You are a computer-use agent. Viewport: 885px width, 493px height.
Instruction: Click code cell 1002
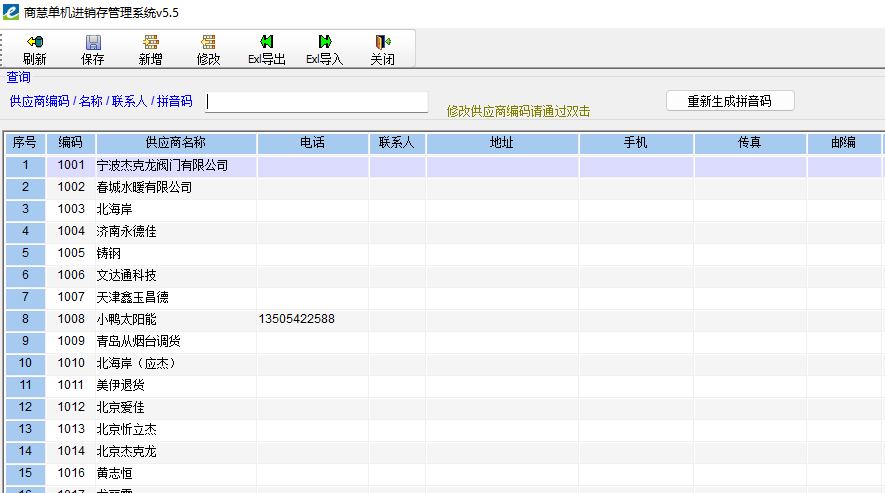pyautogui.click(x=71, y=187)
